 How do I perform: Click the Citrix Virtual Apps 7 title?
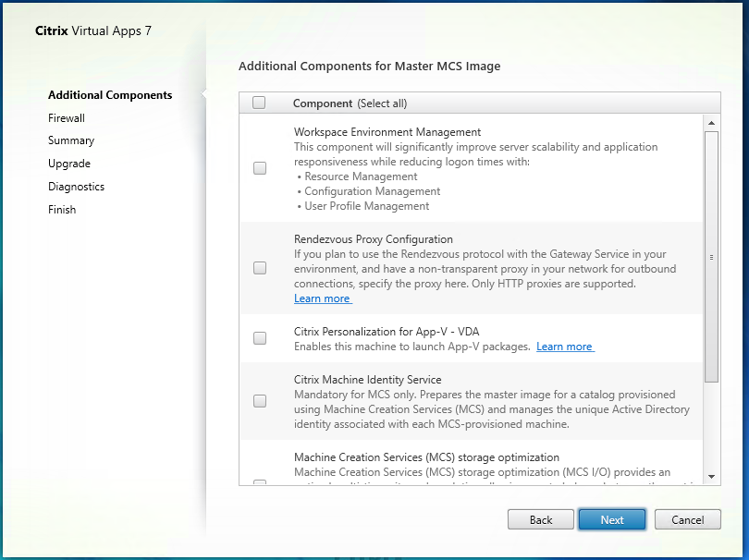click(x=93, y=31)
